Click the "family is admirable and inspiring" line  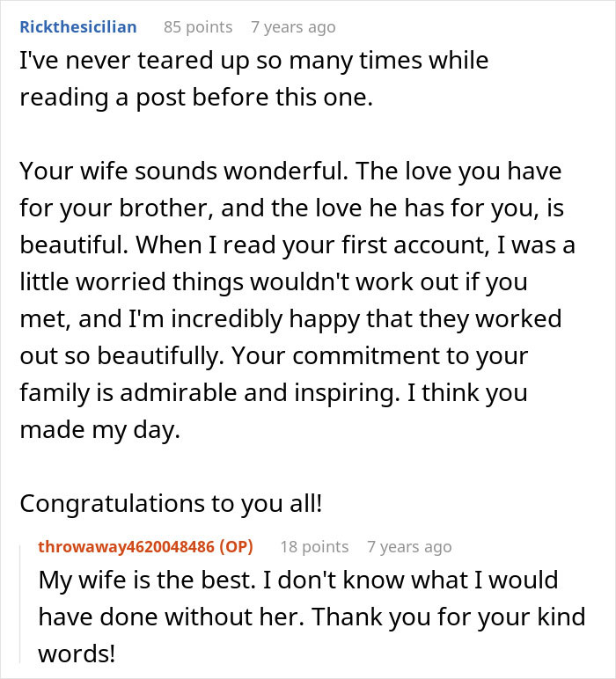coord(274,393)
